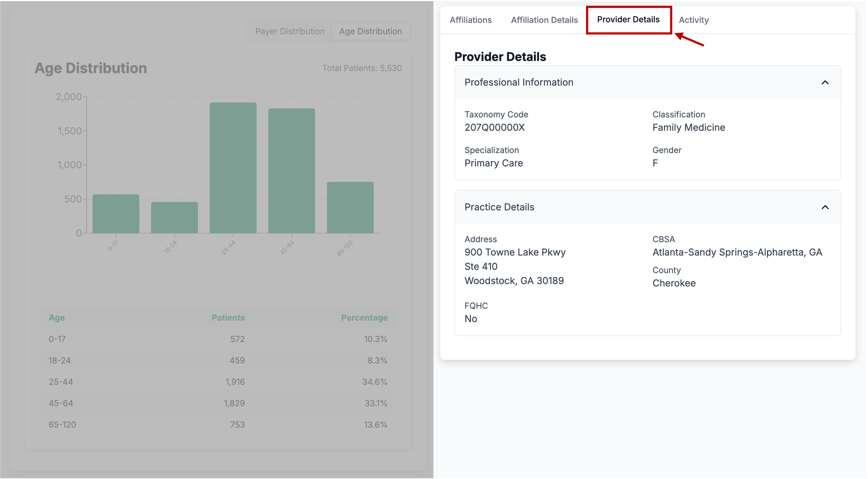
Task: Click the 18-24 age bar
Action: (x=174, y=217)
